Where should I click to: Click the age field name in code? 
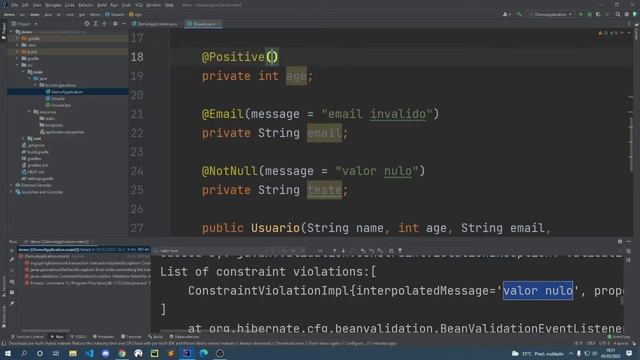296,76
